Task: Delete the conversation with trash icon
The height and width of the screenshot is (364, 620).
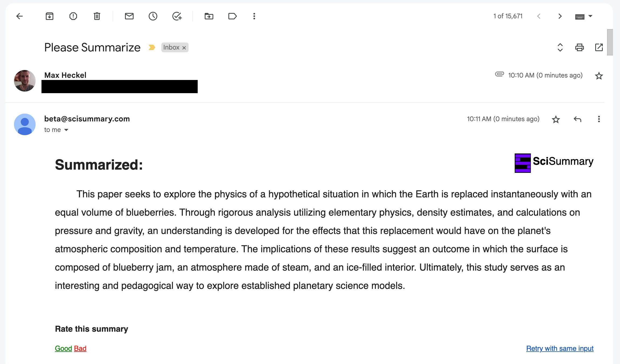Action: 97,16
